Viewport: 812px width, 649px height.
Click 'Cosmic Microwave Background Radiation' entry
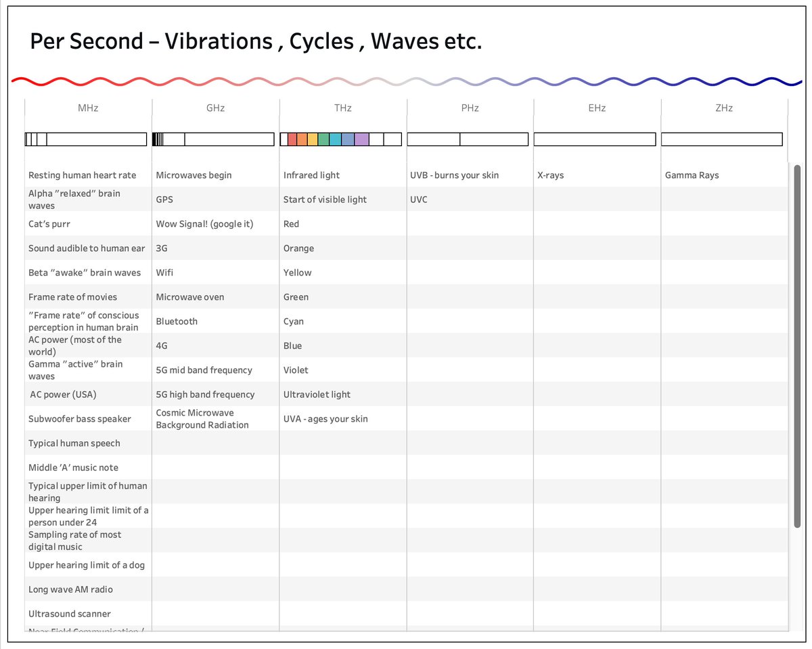click(202, 419)
